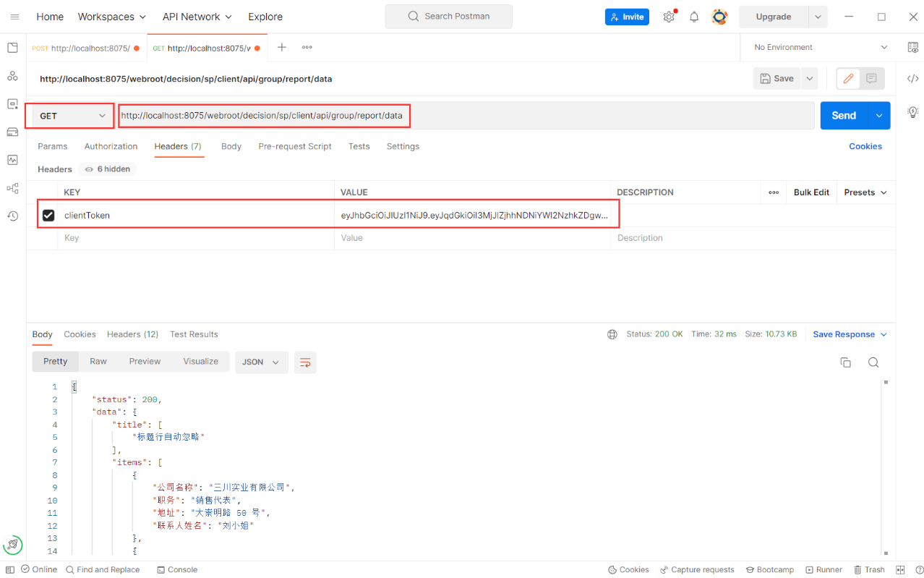Uncheck the clientToken header checkbox

tap(48, 216)
